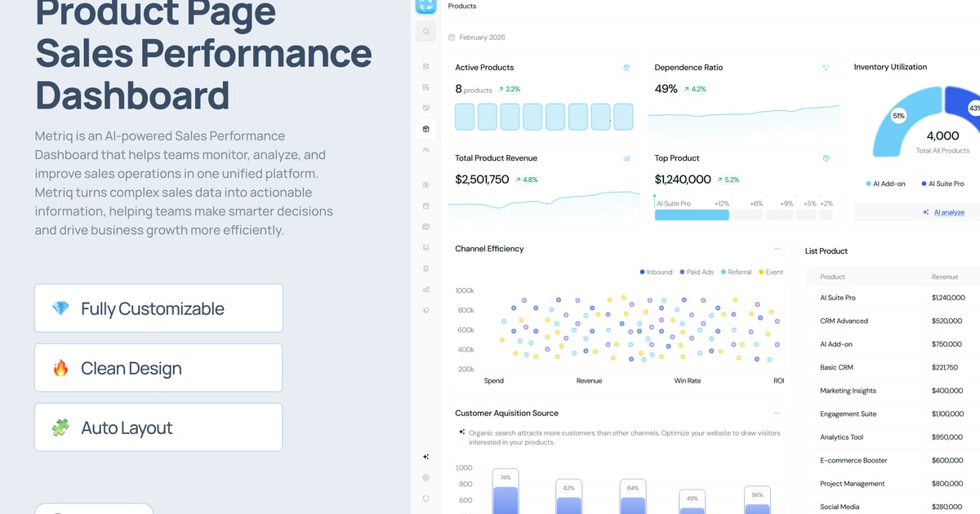This screenshot has width=980, height=514.
Task: Select the Analytics Tool product row
Action: click(x=893, y=437)
